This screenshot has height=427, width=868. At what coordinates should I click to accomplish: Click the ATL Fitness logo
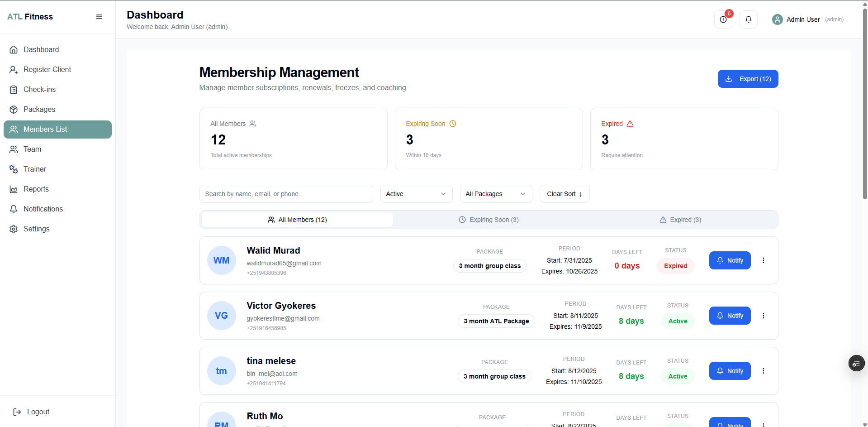tap(30, 17)
